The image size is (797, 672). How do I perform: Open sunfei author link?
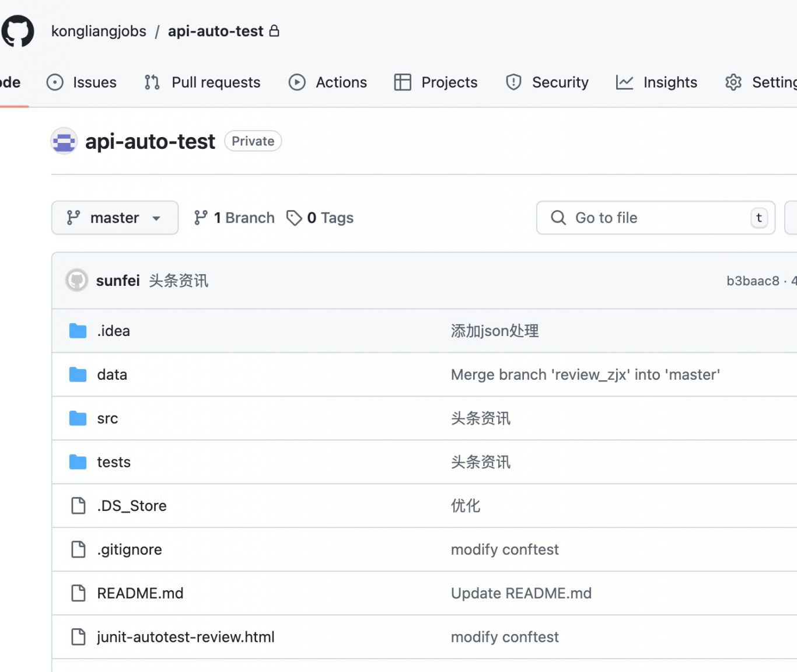[118, 281]
